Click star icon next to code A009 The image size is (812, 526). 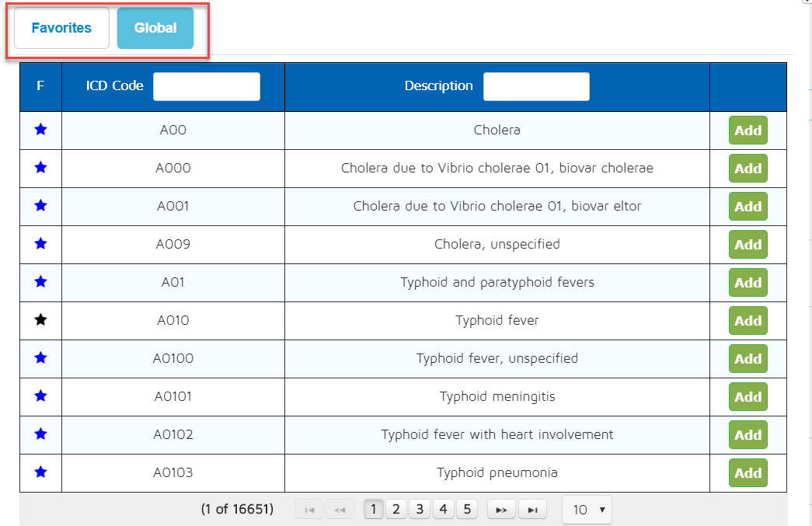click(x=40, y=244)
